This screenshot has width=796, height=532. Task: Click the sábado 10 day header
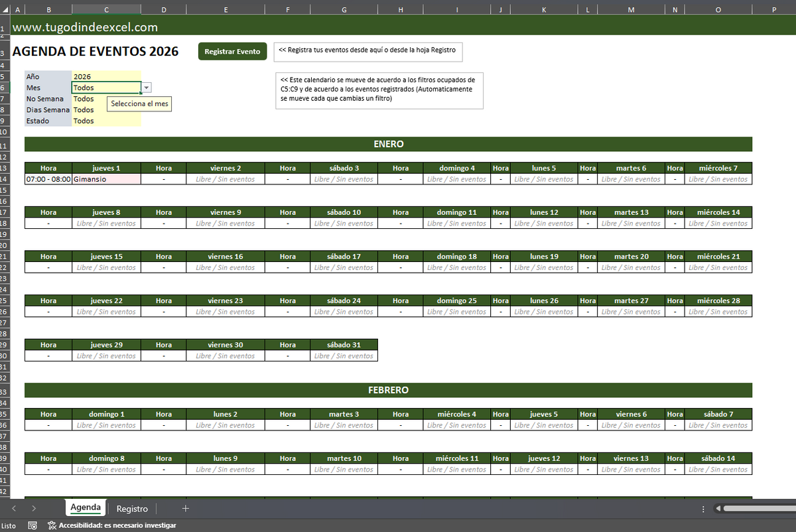coord(344,212)
